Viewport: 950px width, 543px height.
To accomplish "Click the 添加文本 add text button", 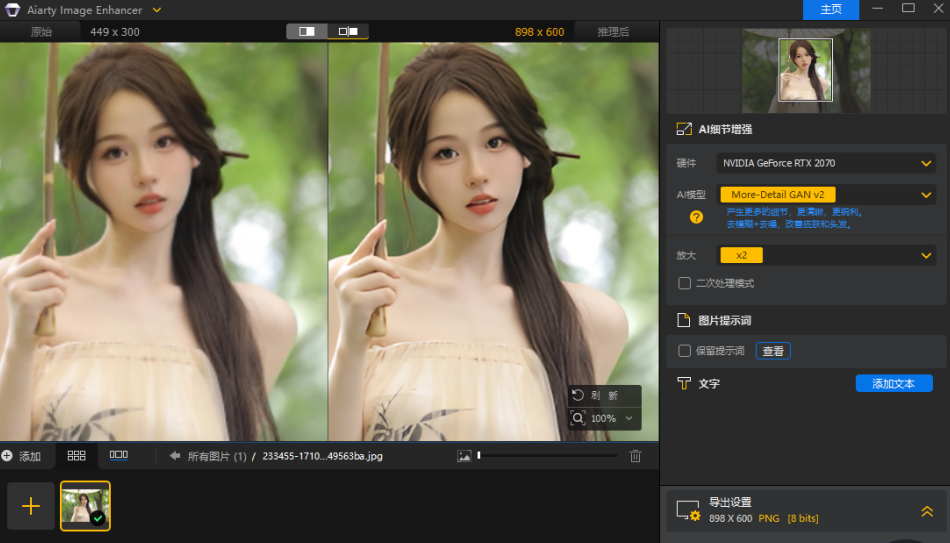I will [x=894, y=383].
